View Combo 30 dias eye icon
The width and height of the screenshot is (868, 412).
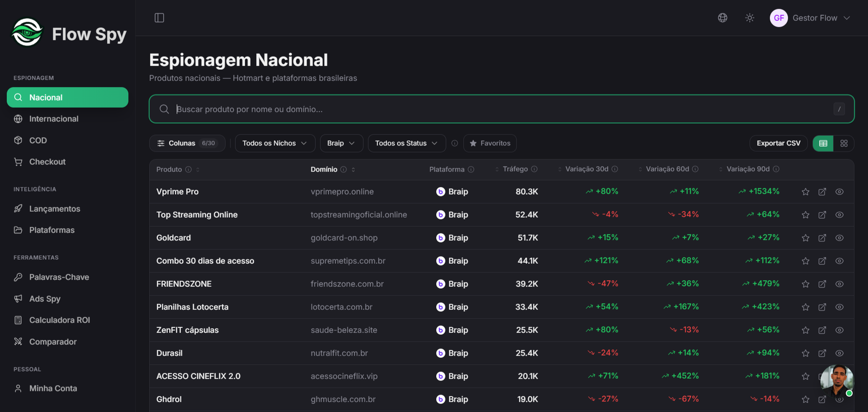tap(839, 261)
